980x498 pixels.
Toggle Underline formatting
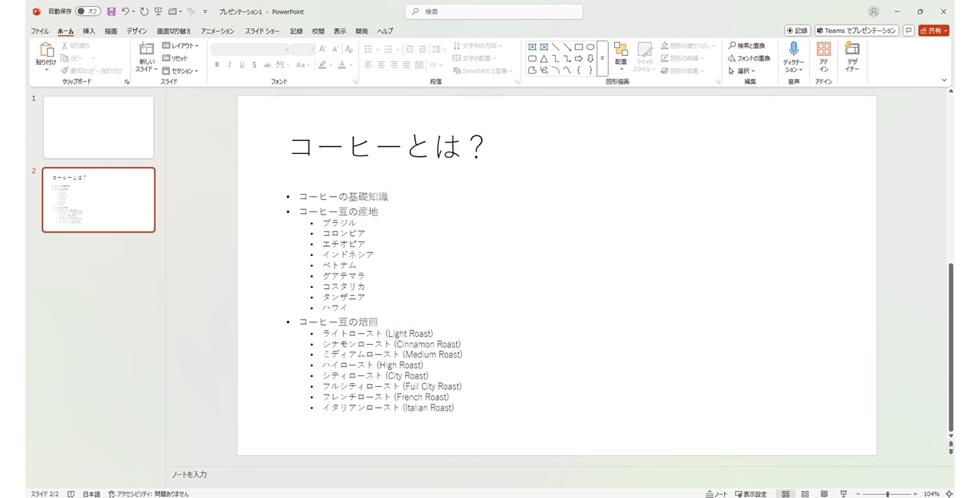tap(242, 65)
